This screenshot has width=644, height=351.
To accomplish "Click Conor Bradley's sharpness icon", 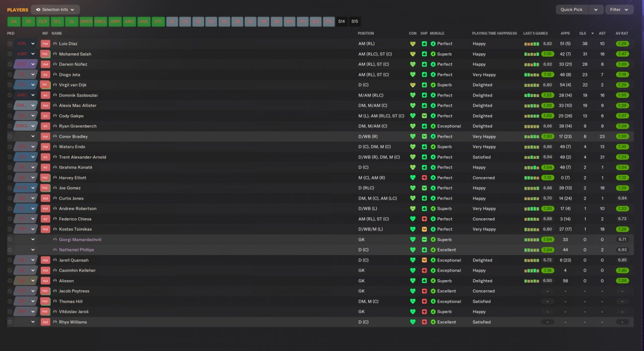I will (x=424, y=136).
